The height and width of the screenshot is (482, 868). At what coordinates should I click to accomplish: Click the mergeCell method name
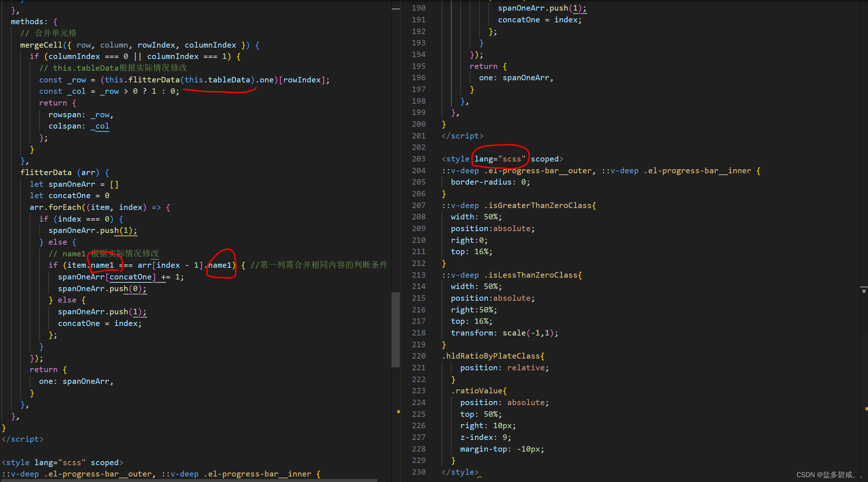[x=41, y=45]
